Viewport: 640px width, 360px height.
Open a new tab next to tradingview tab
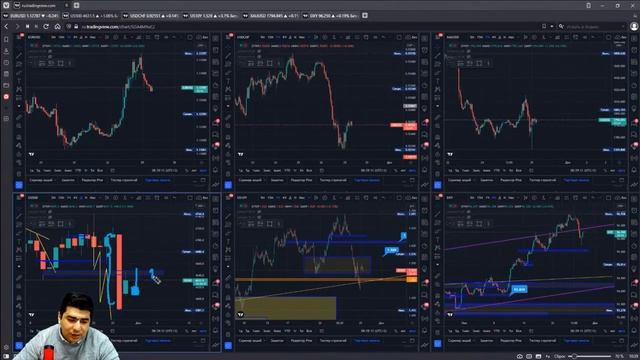point(76,5)
